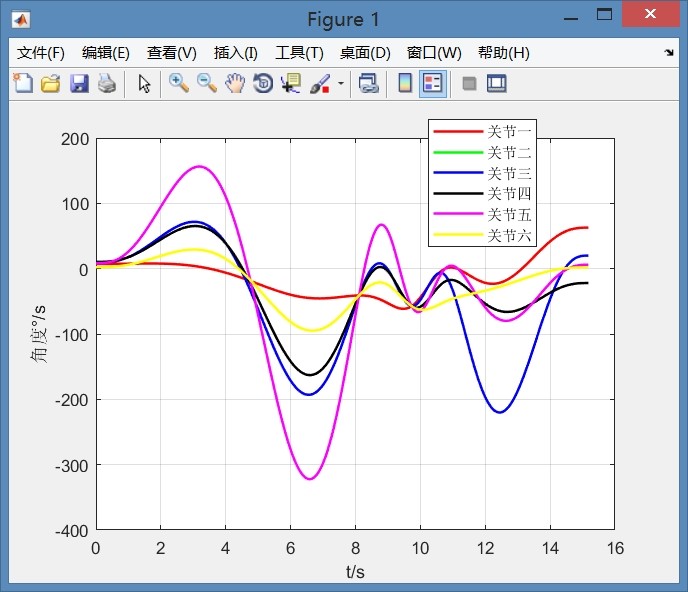This screenshot has width=688, height=592.
Task: Minimize the Figure 1 window
Action: pos(571,18)
